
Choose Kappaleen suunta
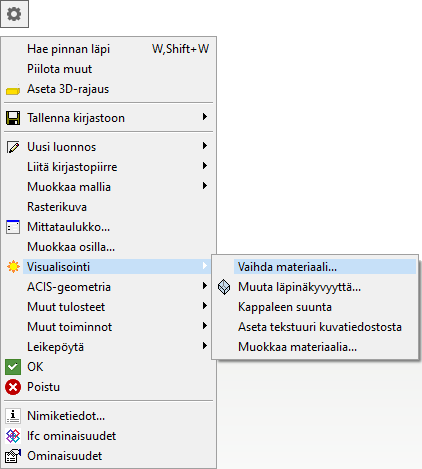click(315, 307)
